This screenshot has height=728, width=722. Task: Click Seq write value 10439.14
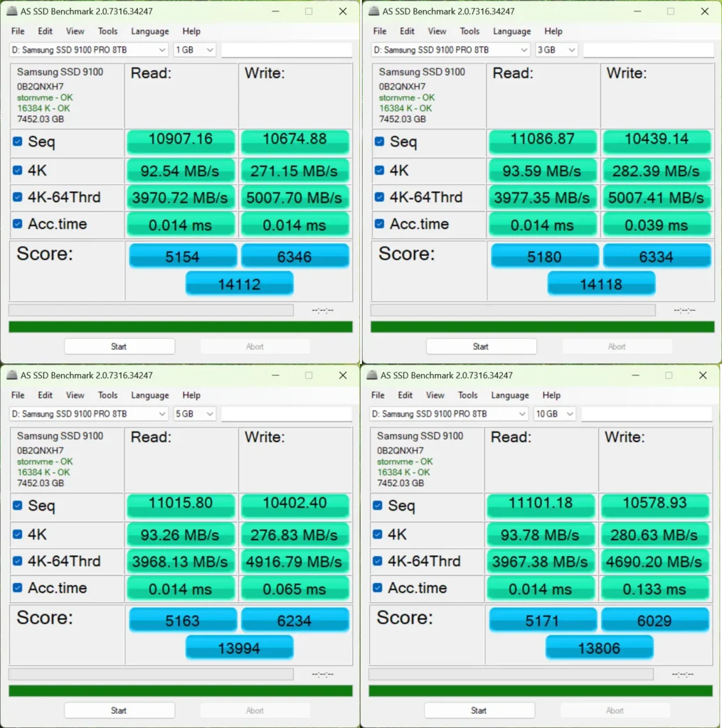click(657, 141)
